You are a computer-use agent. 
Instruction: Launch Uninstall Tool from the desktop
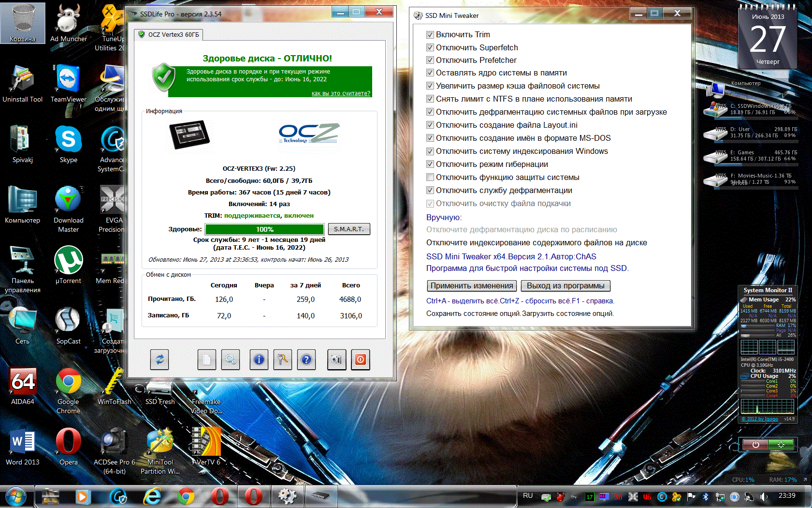click(x=23, y=84)
